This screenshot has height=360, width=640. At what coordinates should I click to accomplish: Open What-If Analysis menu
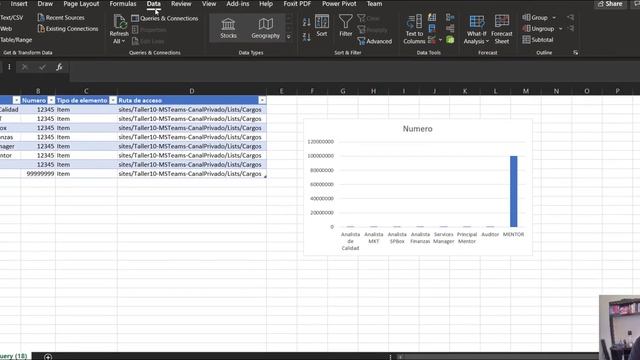point(476,29)
